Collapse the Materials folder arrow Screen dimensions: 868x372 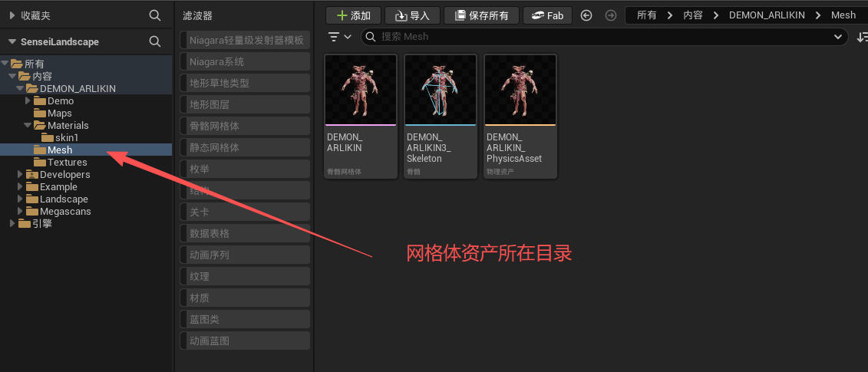pyautogui.click(x=28, y=125)
